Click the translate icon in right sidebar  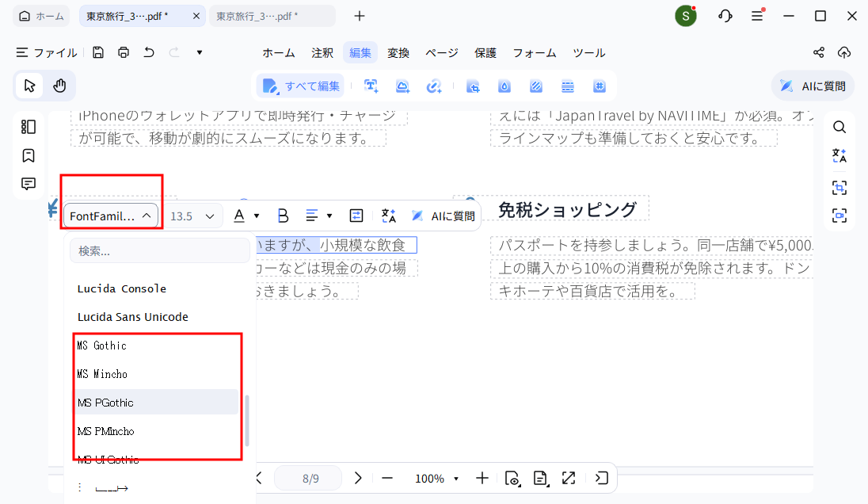pos(839,155)
